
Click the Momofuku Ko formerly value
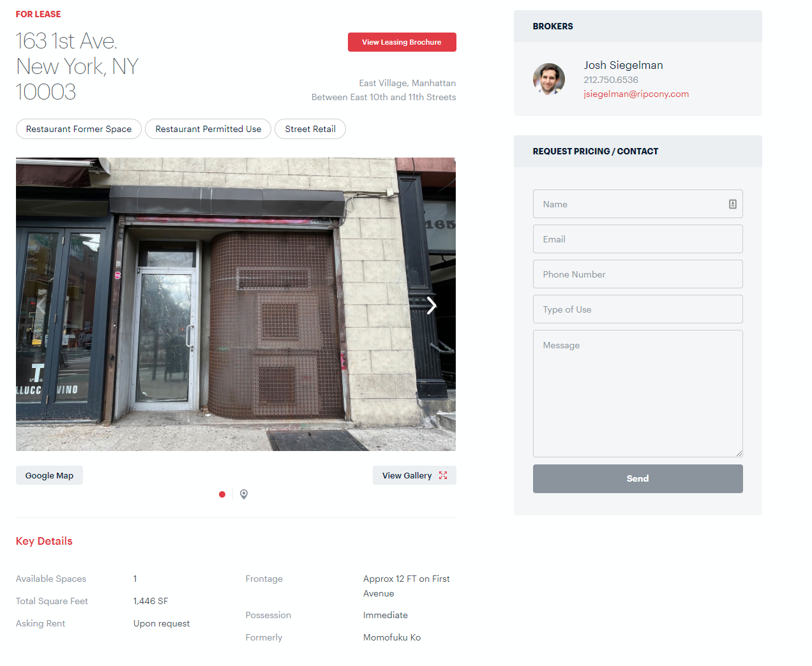coord(392,637)
